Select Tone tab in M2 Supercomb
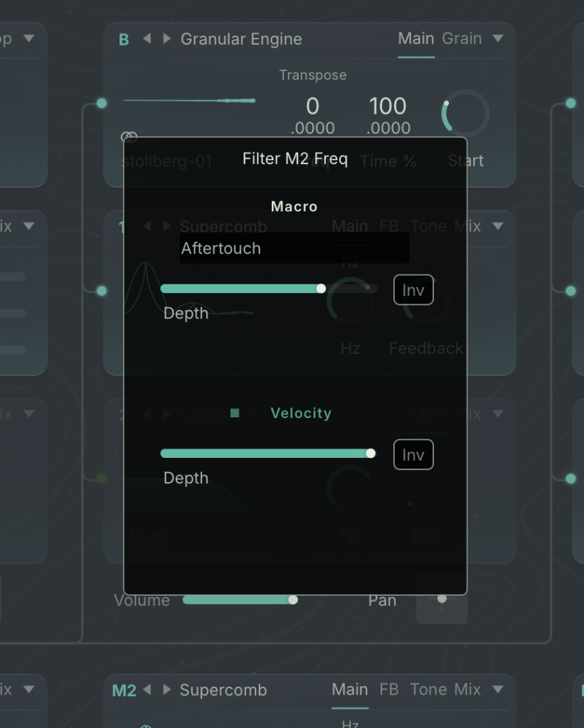Screen dimensions: 584x728 [428, 689]
